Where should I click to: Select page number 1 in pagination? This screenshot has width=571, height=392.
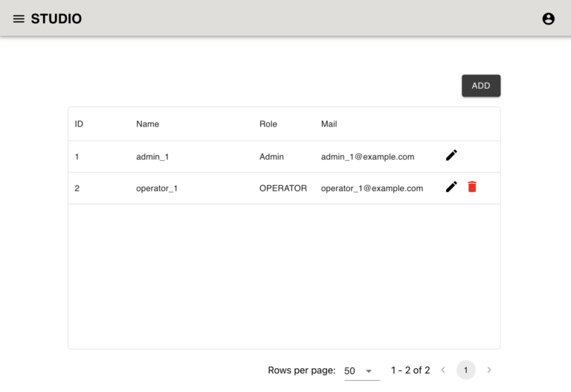pos(465,370)
